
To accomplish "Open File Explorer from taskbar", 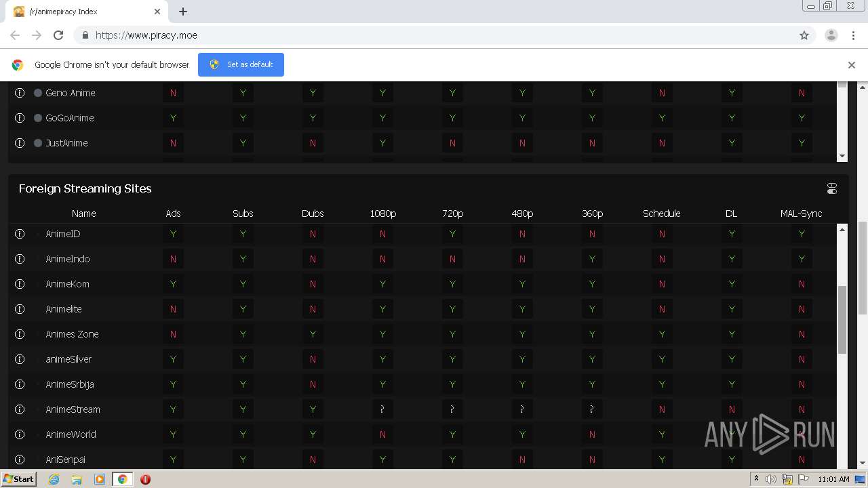I will pos(77,479).
